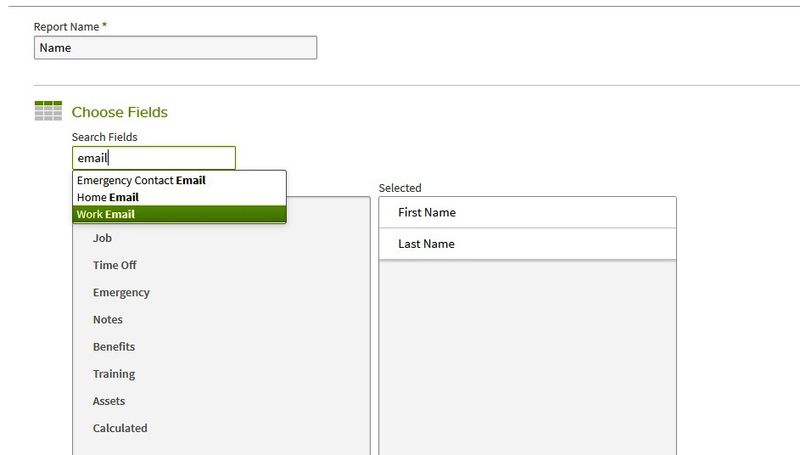800x455 pixels.
Task: Open the Calculated field category
Action: tap(120, 428)
